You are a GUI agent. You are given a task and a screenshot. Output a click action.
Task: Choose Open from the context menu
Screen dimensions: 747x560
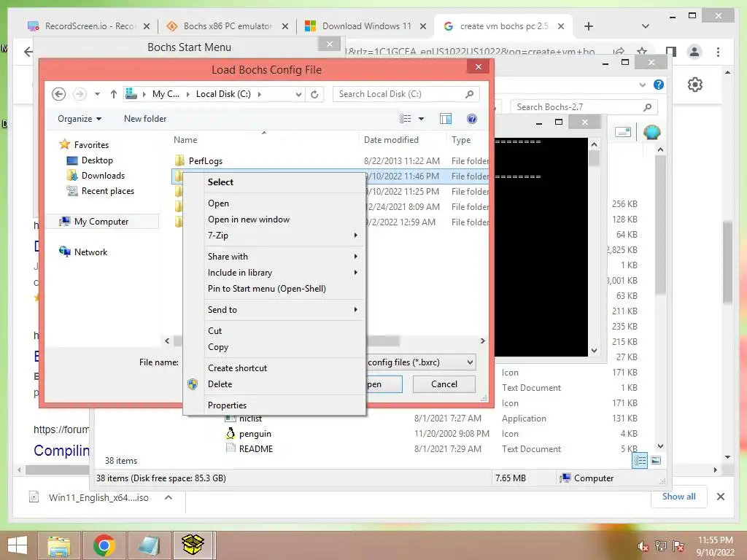coord(218,203)
